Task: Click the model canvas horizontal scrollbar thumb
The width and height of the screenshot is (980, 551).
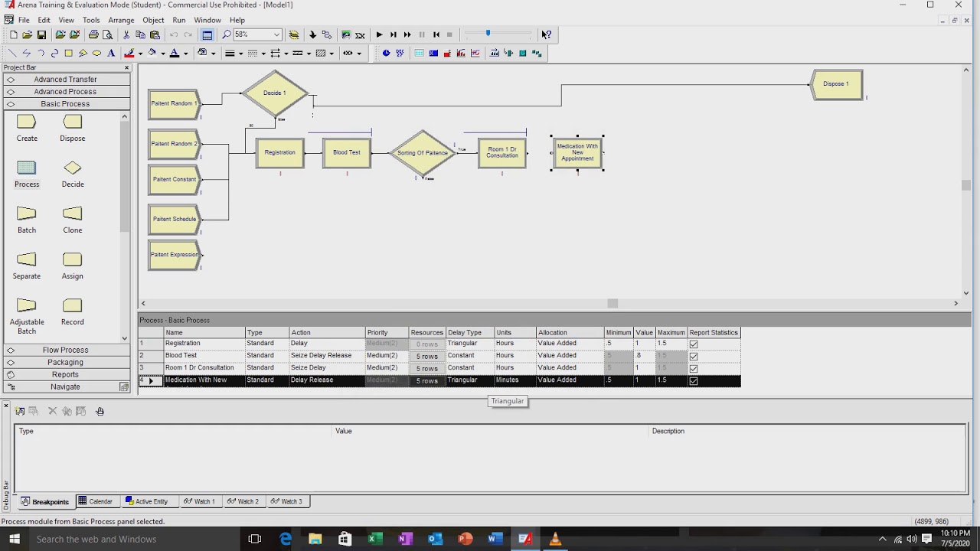Action: coord(612,304)
